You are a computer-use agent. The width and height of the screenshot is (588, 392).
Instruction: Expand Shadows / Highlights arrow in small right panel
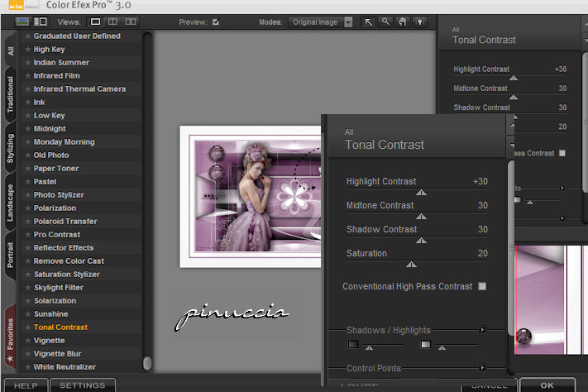562,188
